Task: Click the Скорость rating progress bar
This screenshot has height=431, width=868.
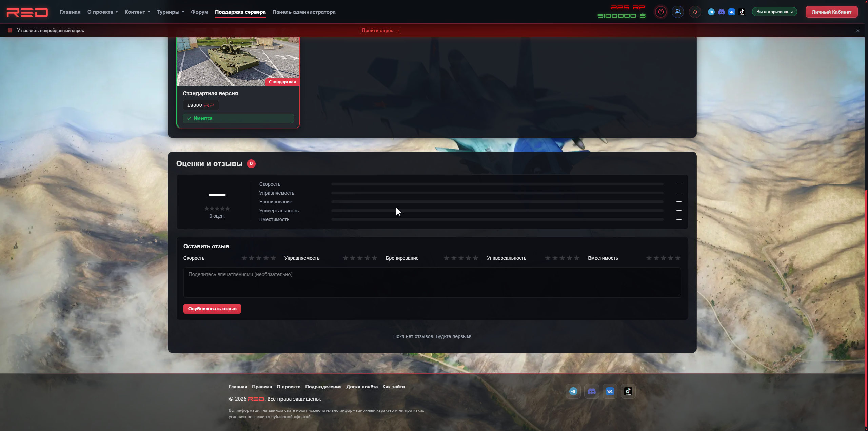Action: [x=497, y=184]
